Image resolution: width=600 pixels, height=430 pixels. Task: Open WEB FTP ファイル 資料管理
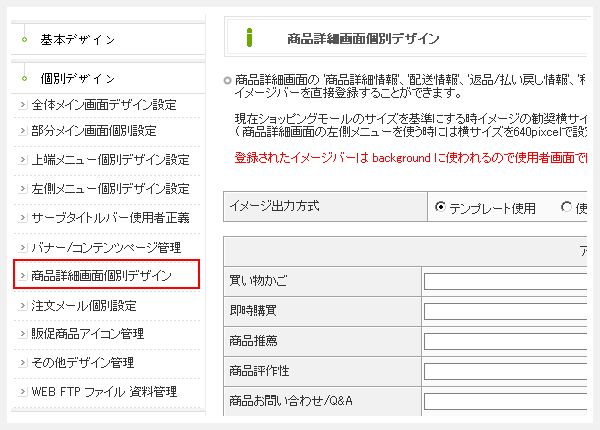[103, 391]
